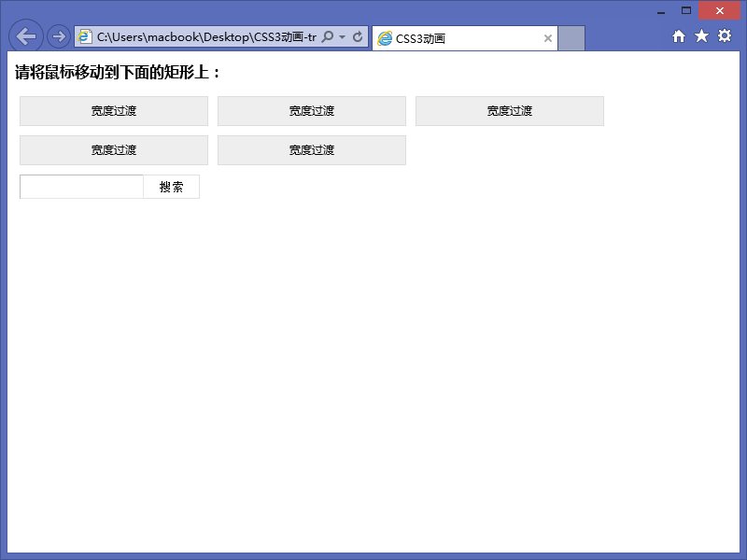Image resolution: width=747 pixels, height=560 pixels.
Task: Maximize the browser window
Action: coord(686,10)
